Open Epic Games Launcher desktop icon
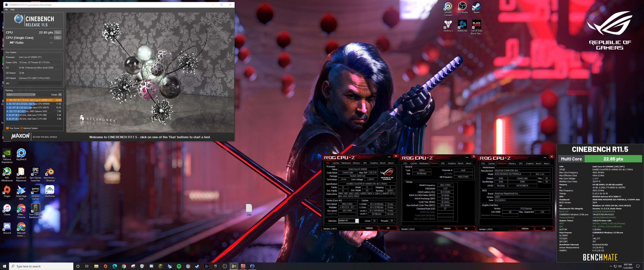Viewport: 644px width, 270px height. coord(36,174)
